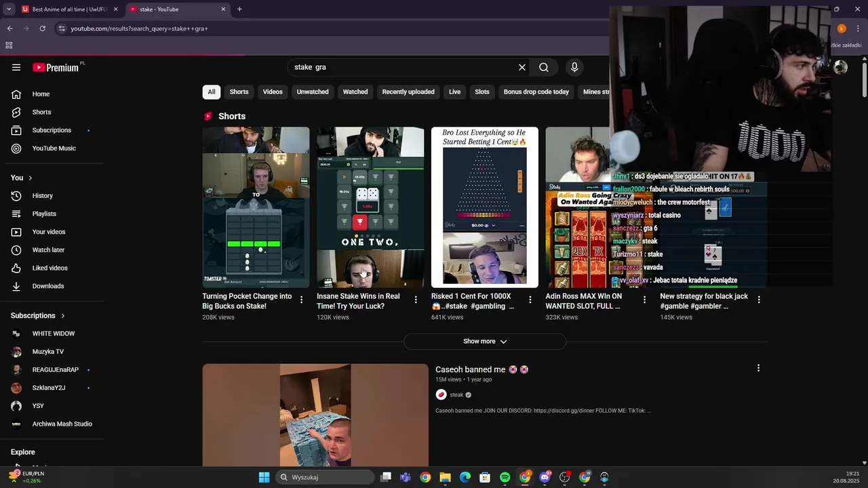Open the browser tab list dropdown
Viewport: 868px width, 488px height.
tap(9, 9)
